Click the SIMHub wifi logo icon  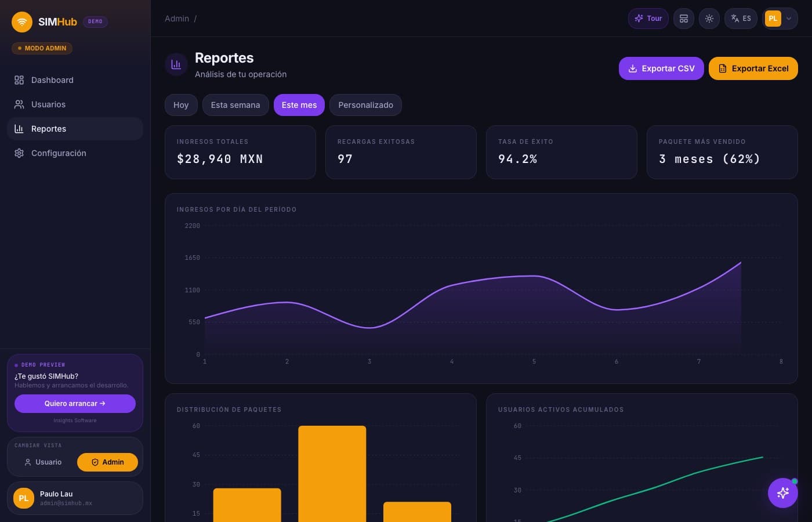click(x=22, y=22)
